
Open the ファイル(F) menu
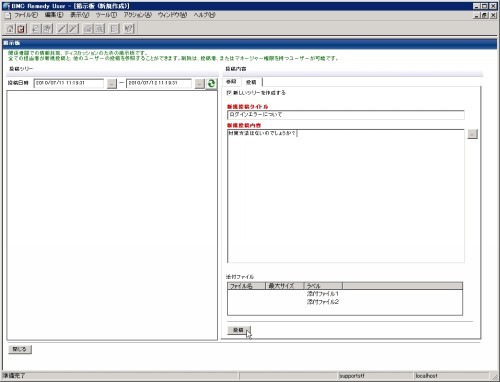(x=26, y=15)
